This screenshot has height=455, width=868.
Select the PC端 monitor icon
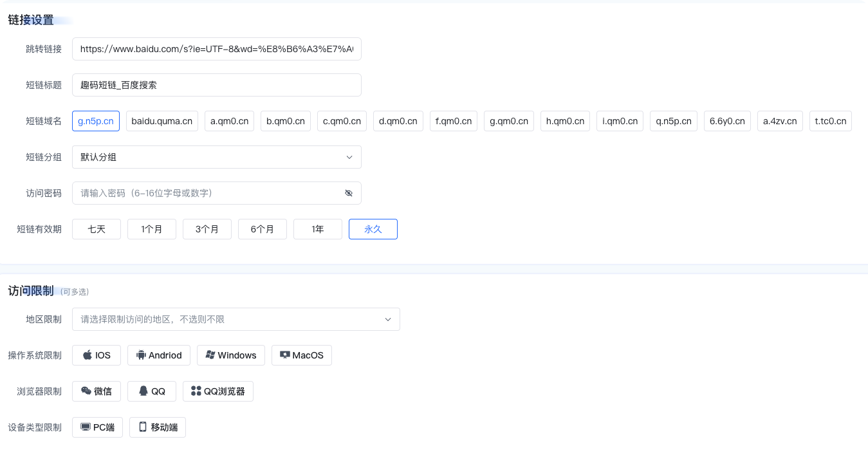[x=84, y=427]
